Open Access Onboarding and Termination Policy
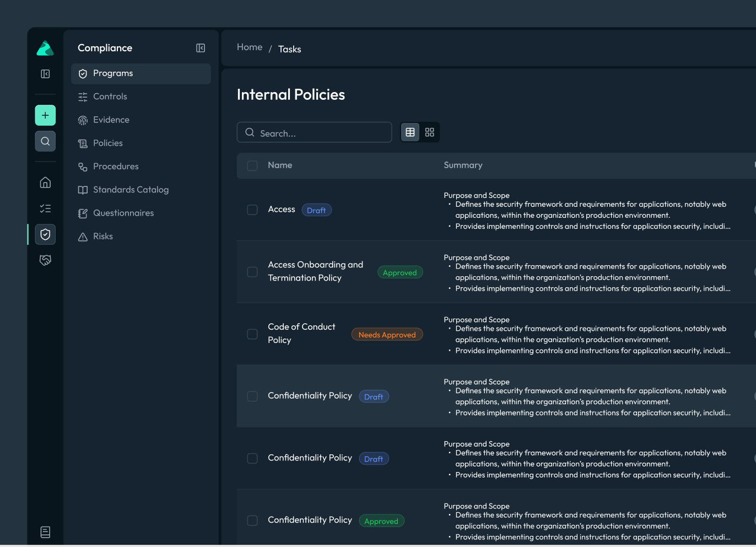The width and height of the screenshot is (756, 547). point(316,271)
